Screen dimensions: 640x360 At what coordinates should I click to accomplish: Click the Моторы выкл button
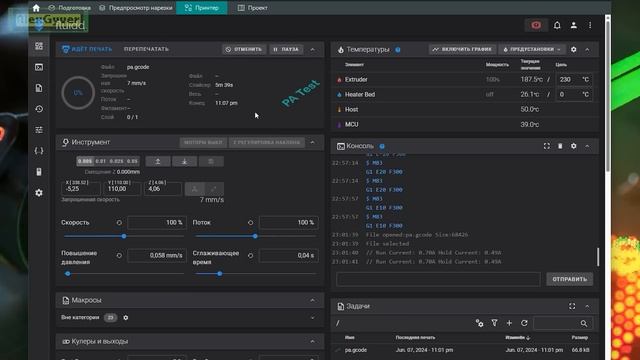(203, 142)
